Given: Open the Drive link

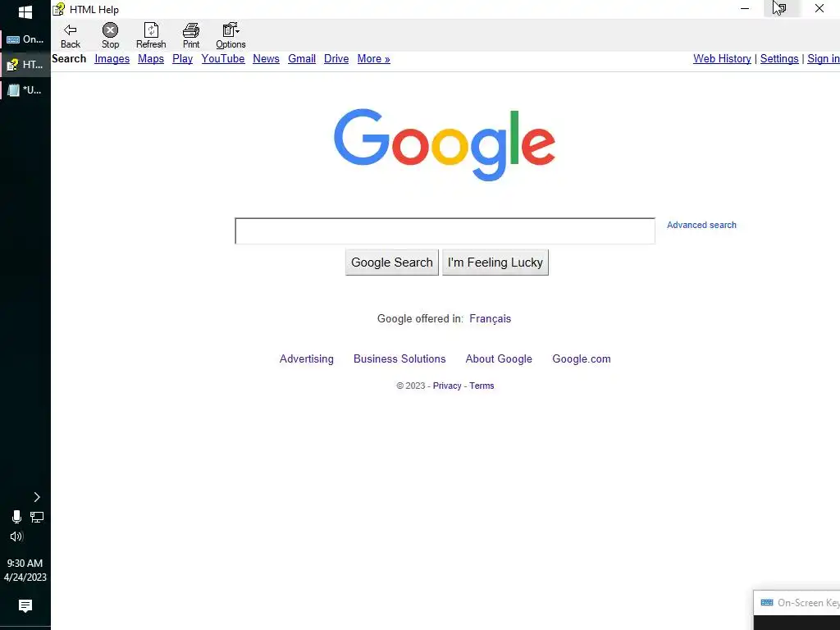Looking at the screenshot, I should (336, 59).
